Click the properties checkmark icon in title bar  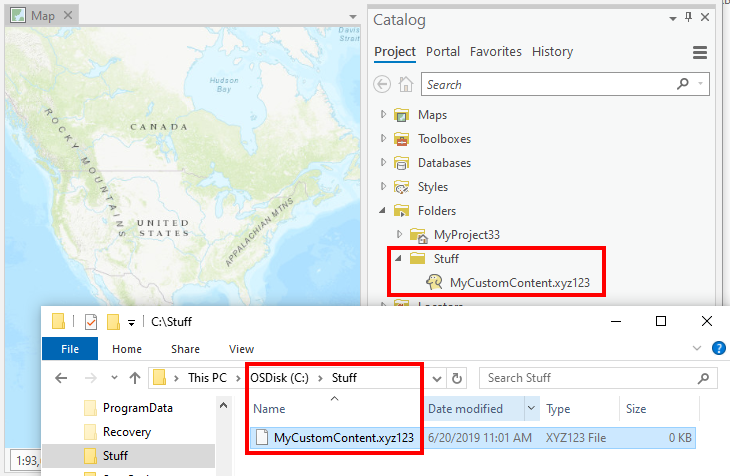point(91,321)
